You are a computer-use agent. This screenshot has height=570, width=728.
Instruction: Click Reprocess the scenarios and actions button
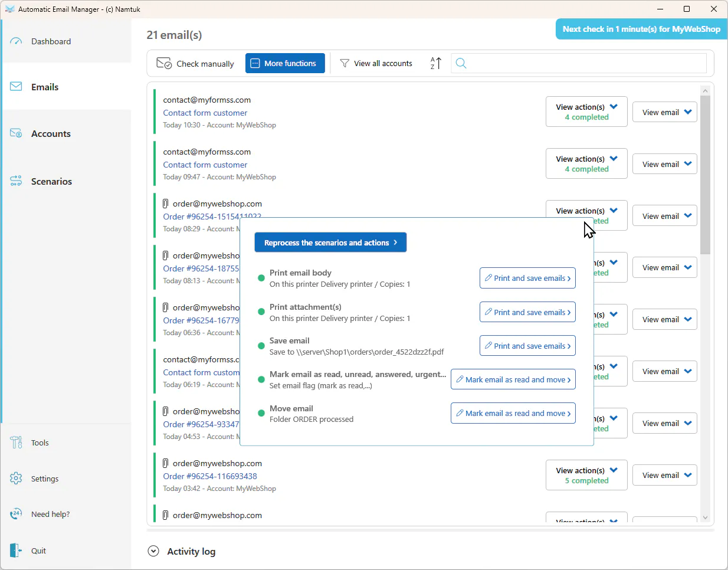(x=330, y=243)
